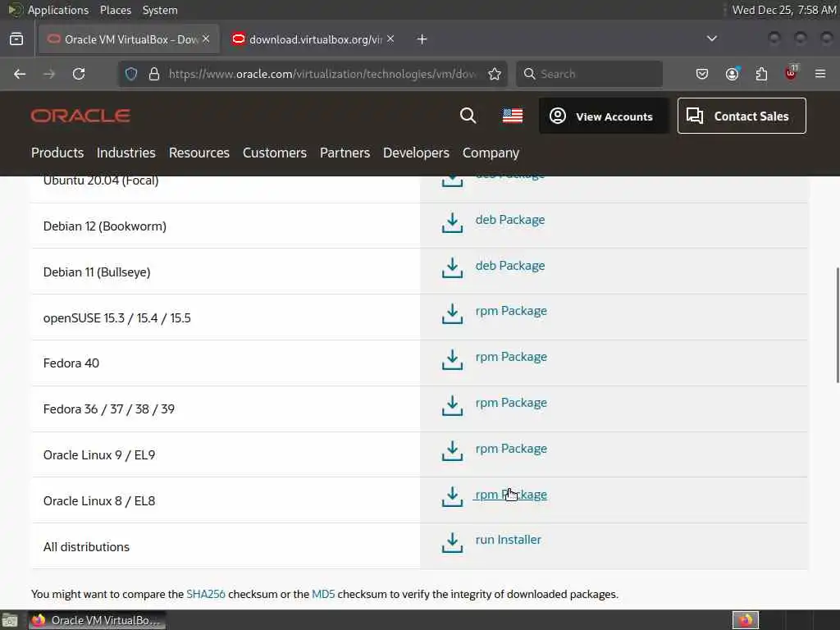Open the Firefox hamburger menu
Viewport: 840px width, 630px height.
pyautogui.click(x=820, y=74)
